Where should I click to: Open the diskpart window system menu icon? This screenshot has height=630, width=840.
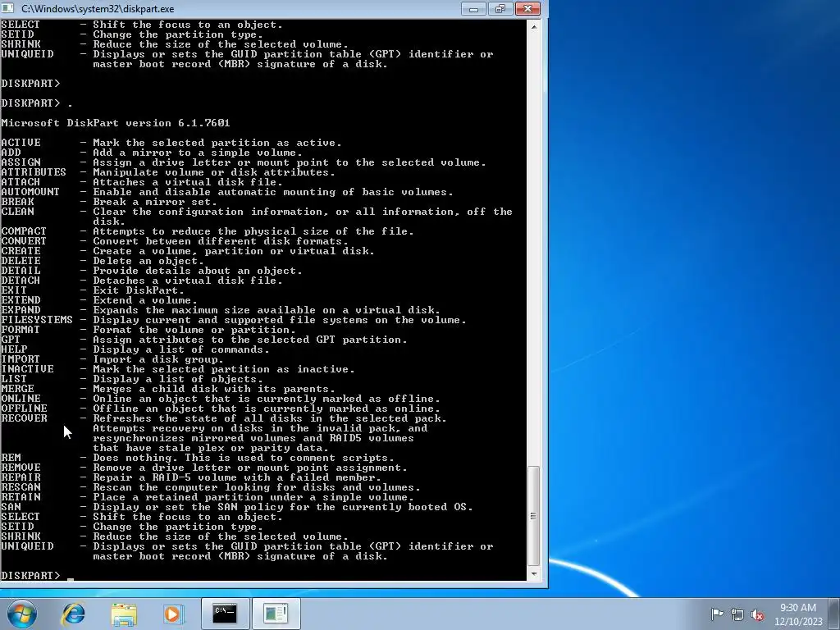pyautogui.click(x=7, y=8)
